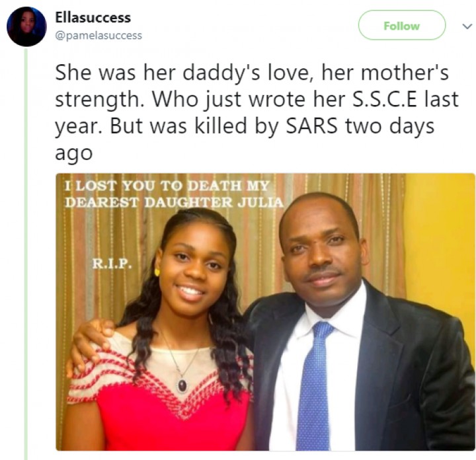Open the attached tweet photo
476x460 pixels.
tap(264, 311)
